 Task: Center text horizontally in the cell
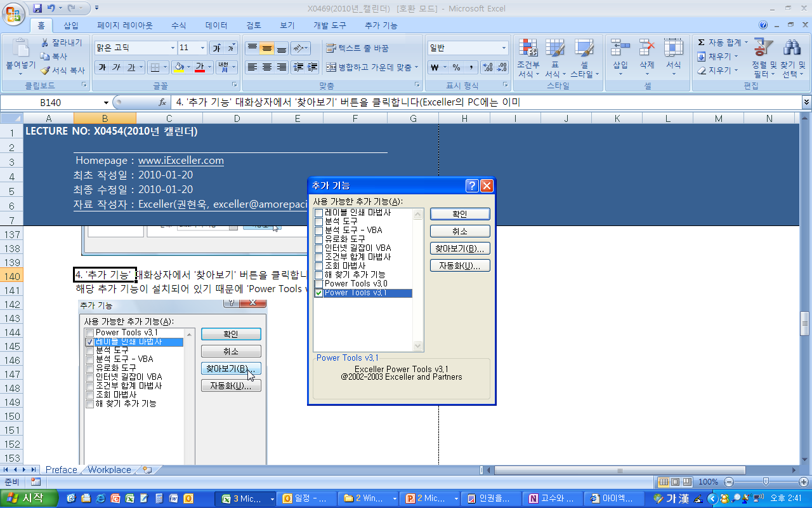(x=267, y=67)
